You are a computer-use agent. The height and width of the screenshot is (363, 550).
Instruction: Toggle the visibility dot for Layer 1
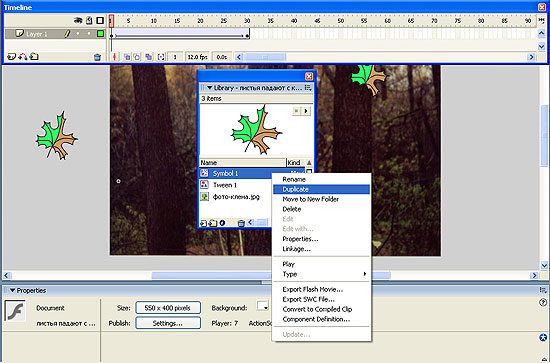tap(78, 34)
